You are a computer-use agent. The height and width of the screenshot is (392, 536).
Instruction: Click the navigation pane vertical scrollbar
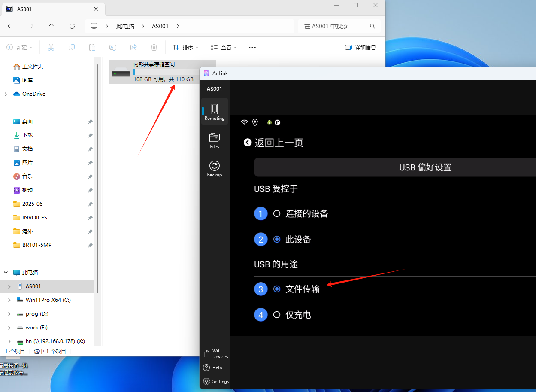click(x=98, y=178)
